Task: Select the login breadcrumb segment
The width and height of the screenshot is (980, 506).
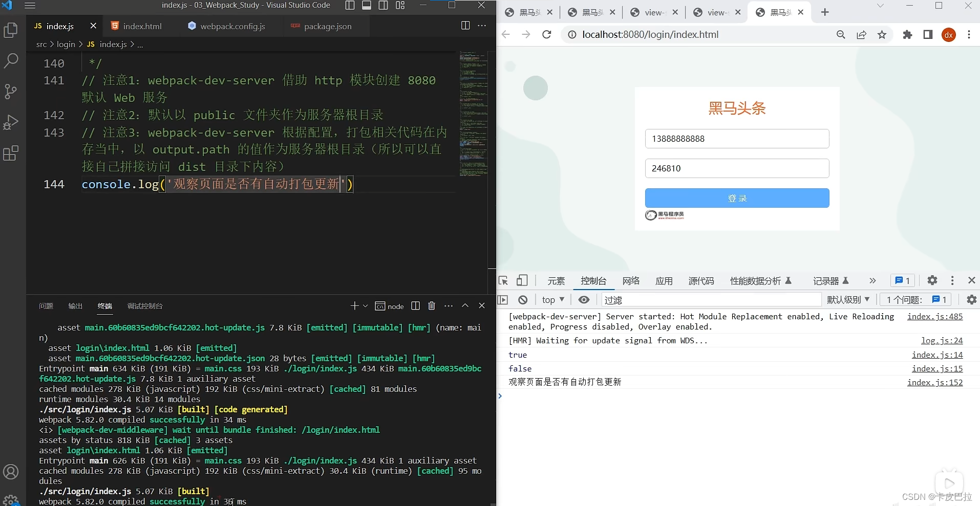Action: pyautogui.click(x=66, y=45)
